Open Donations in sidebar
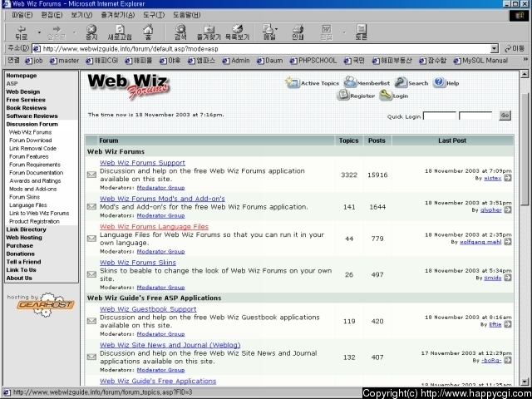 coord(20,254)
